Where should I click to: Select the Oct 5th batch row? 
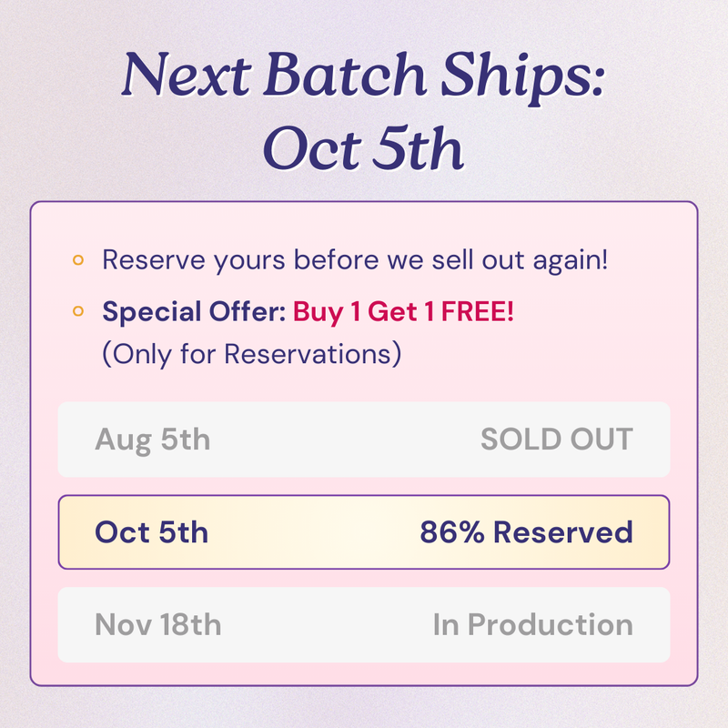coord(363,532)
